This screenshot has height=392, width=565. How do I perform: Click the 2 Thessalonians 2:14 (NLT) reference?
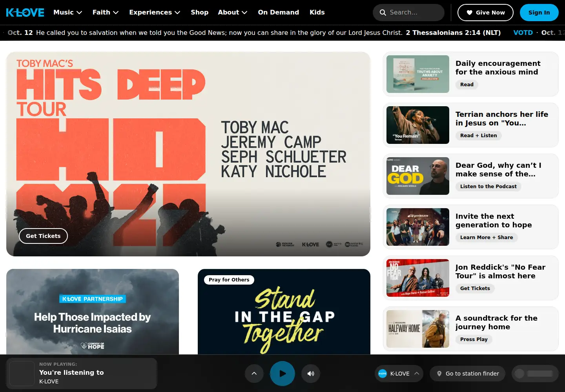click(453, 33)
